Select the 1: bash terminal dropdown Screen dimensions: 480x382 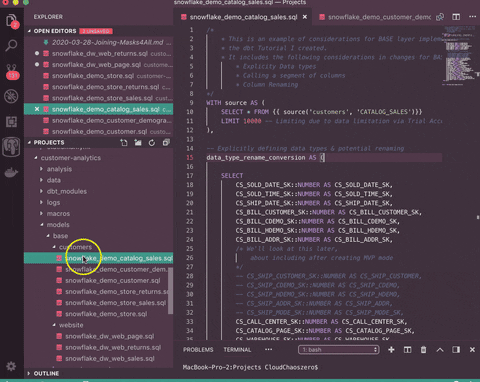[x=338, y=350]
